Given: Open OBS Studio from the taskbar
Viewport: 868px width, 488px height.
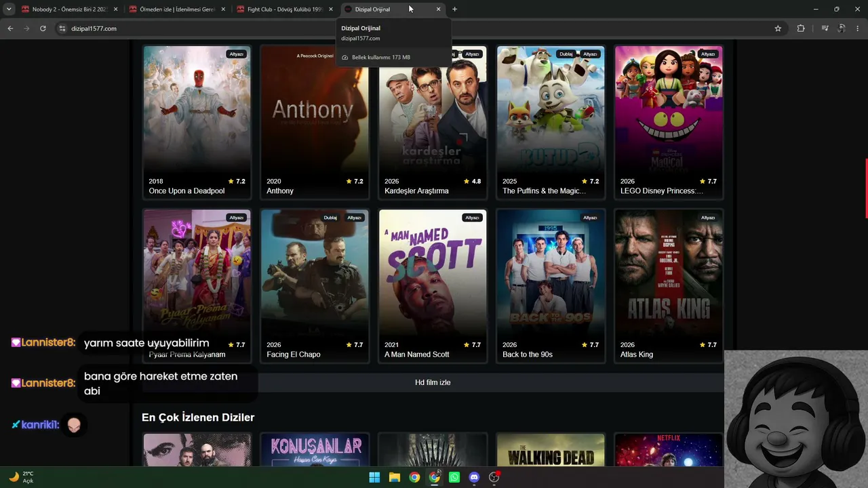Looking at the screenshot, I should coord(494,477).
